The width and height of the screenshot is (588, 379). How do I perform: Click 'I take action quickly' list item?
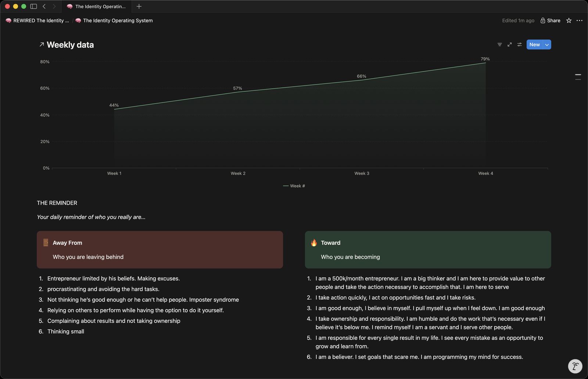(x=395, y=298)
